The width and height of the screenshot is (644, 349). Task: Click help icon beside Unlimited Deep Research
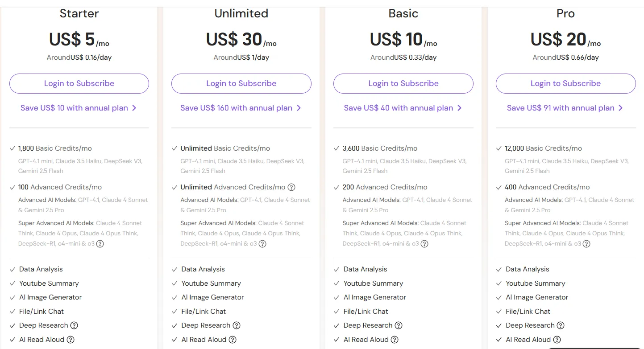(237, 325)
